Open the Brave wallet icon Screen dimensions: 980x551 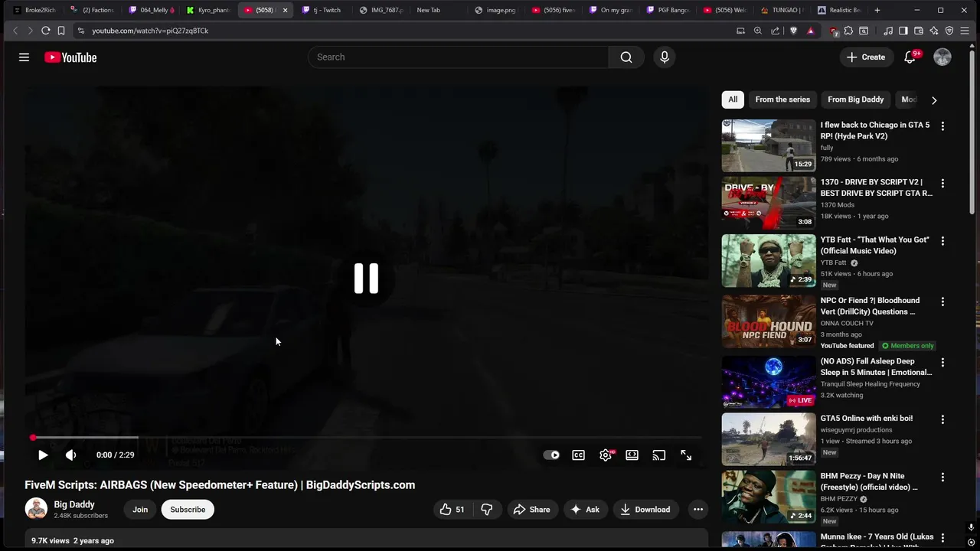click(x=919, y=31)
